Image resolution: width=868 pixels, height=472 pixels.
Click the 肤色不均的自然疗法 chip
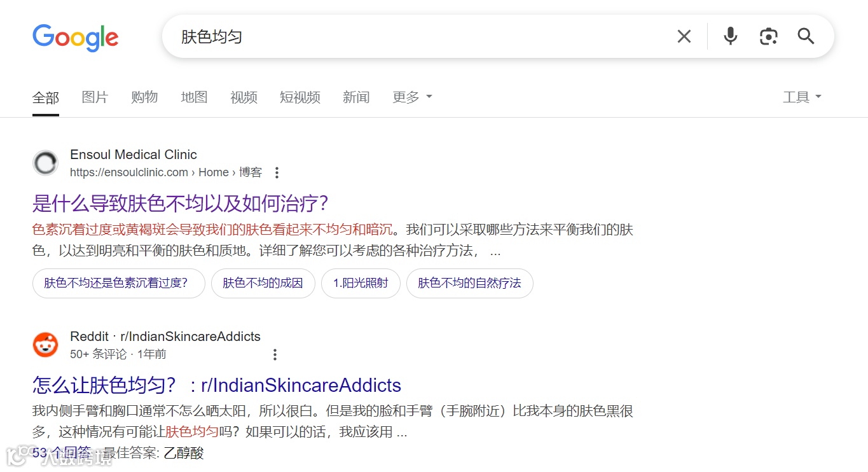point(470,283)
